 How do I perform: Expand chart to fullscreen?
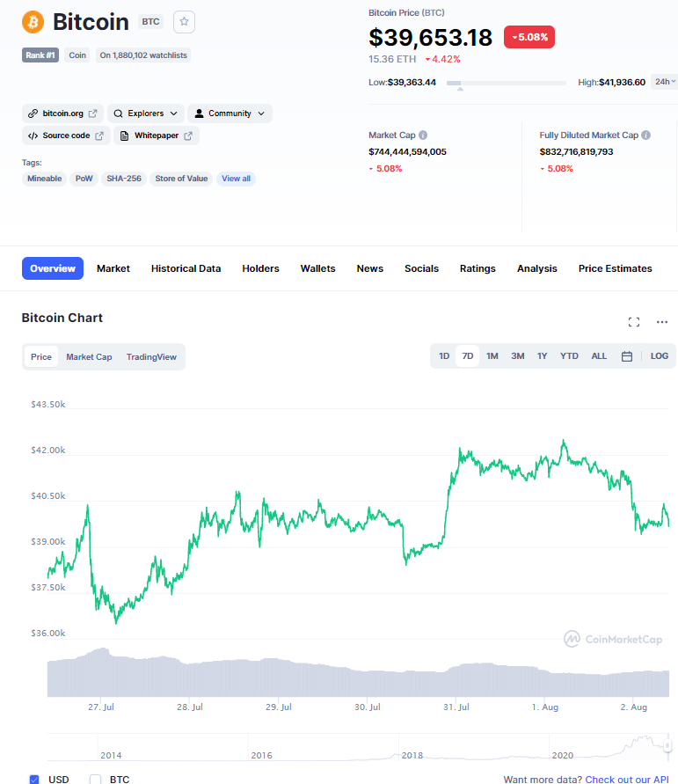(x=634, y=322)
